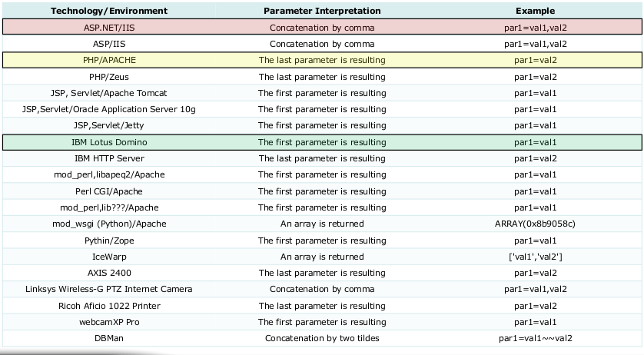
Task: Click the Ricoh Aficio 1022 Printer cell
Action: (x=108, y=306)
